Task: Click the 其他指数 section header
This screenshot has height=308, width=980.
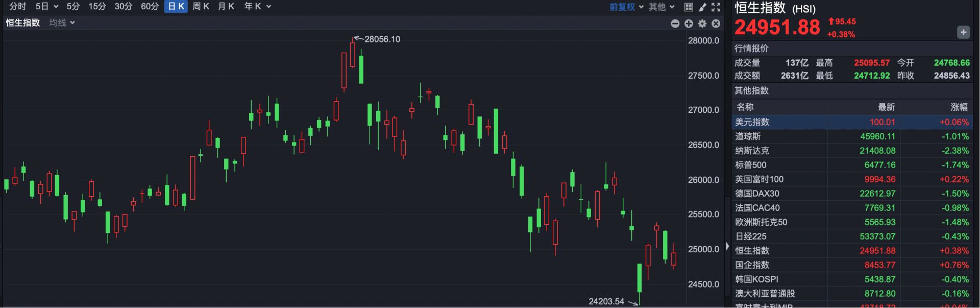Action: (751, 90)
